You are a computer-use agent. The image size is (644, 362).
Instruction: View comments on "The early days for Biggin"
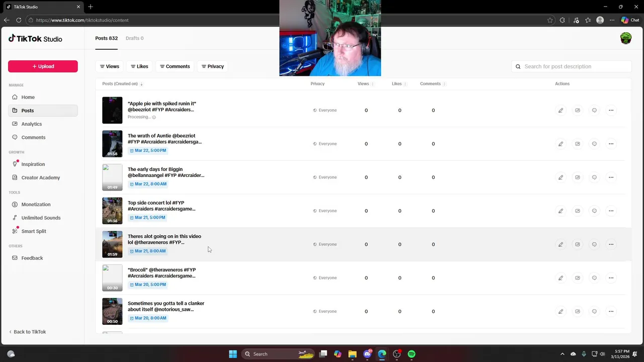[594, 177]
